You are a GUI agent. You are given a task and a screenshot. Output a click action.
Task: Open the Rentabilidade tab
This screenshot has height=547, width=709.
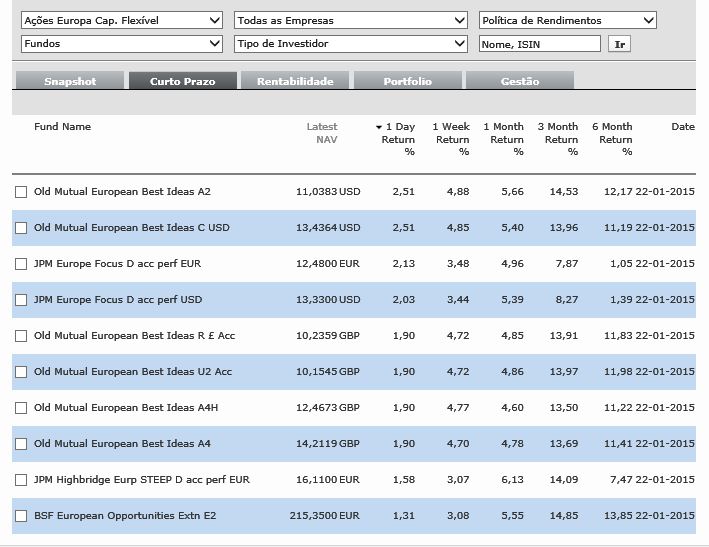click(x=295, y=81)
